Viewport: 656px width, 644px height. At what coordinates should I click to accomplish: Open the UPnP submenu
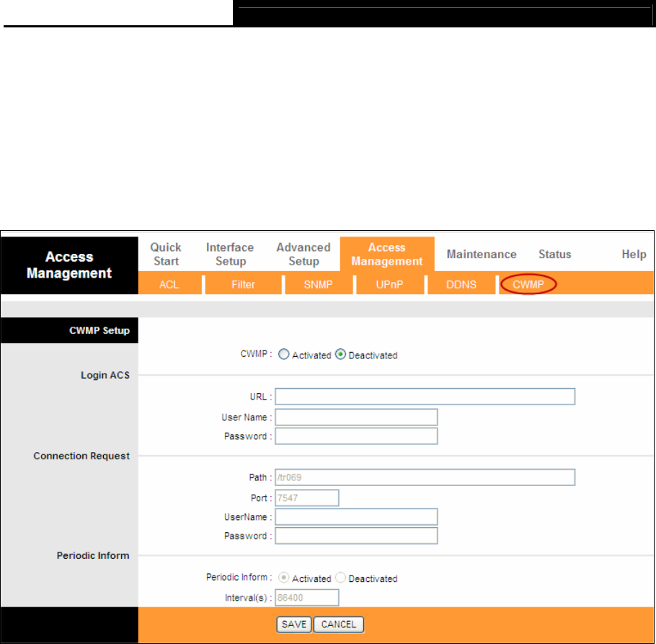(x=389, y=285)
